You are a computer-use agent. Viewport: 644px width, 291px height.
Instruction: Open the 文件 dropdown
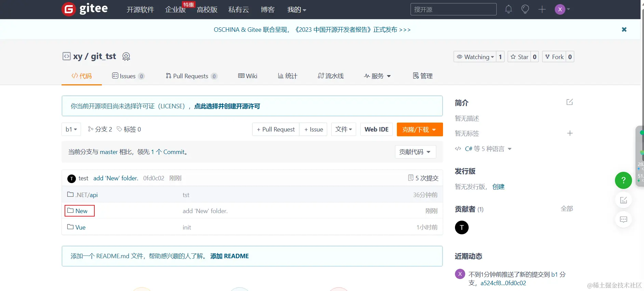pos(344,129)
